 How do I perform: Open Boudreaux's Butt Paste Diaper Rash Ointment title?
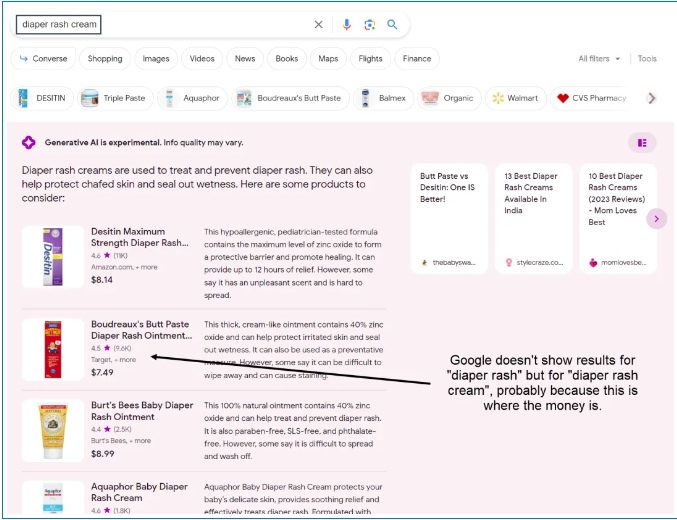click(x=141, y=330)
